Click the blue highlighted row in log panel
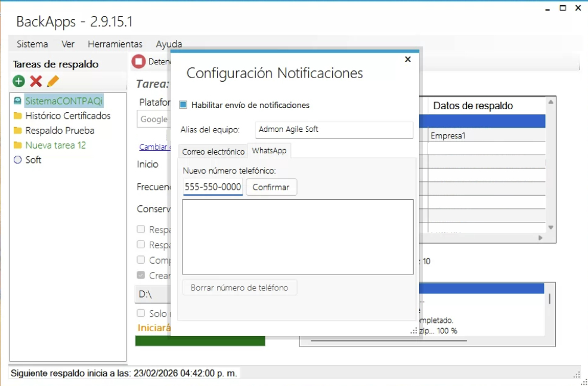 click(481, 288)
